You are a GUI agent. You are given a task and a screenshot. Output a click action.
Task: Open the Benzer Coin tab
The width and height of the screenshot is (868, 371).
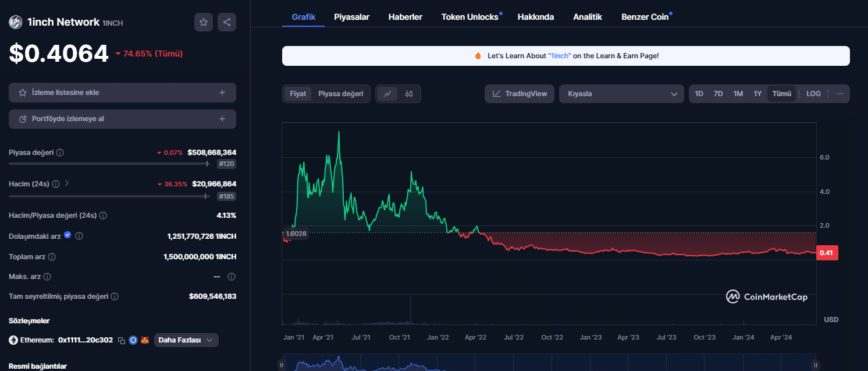coord(645,17)
